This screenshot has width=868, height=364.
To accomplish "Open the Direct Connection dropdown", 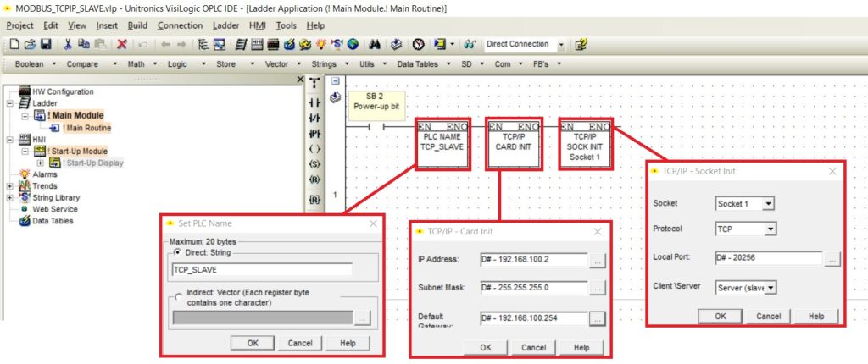I will point(561,45).
